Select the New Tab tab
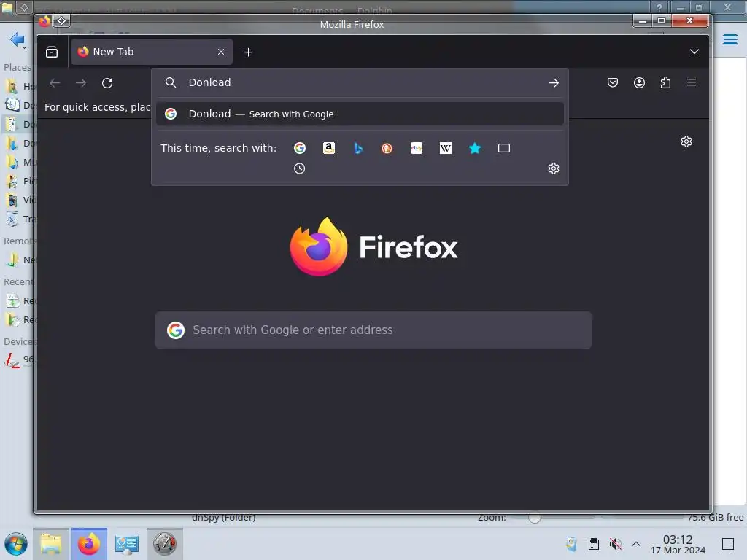Viewport: 747px width, 560px height. [152, 52]
